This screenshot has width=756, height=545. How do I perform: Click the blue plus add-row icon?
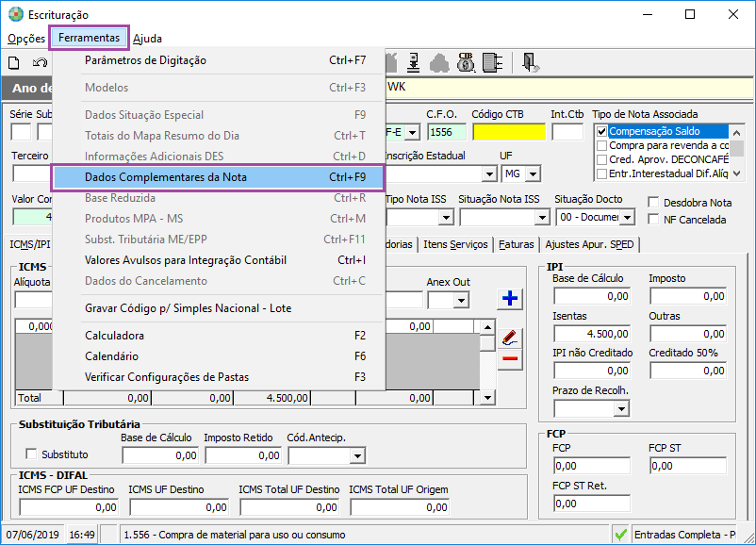510,299
